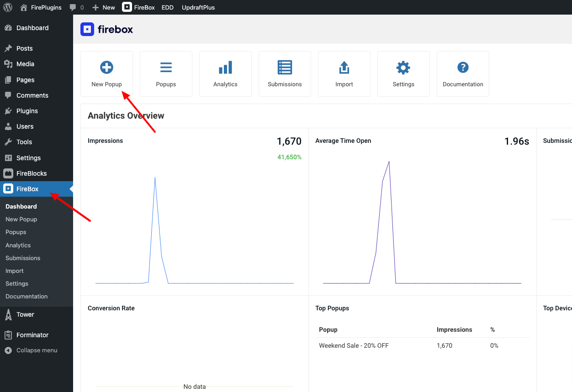Click the Impressions value 1,670
The image size is (572, 392).
289,141
